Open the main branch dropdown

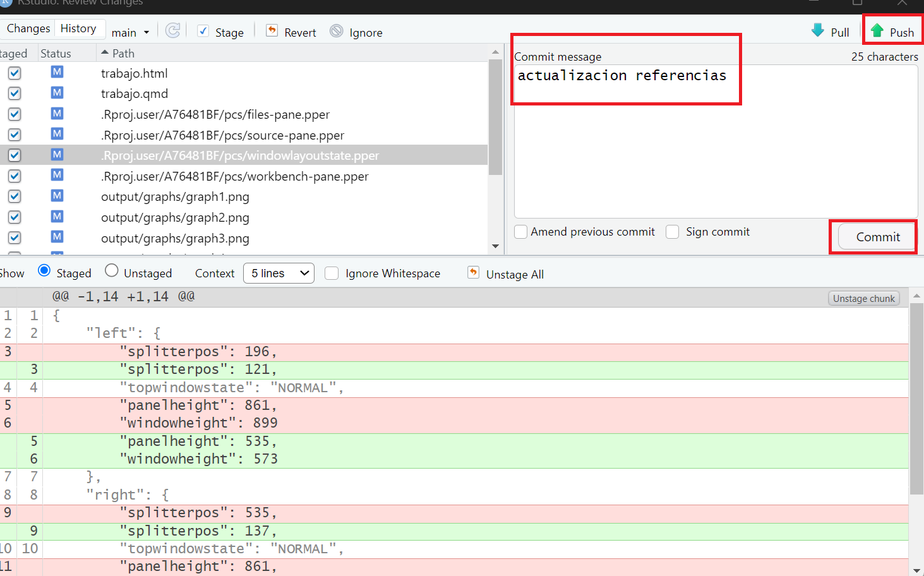coord(130,32)
